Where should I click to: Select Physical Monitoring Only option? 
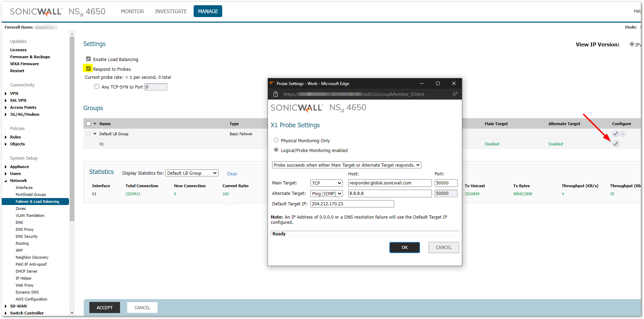pos(276,140)
